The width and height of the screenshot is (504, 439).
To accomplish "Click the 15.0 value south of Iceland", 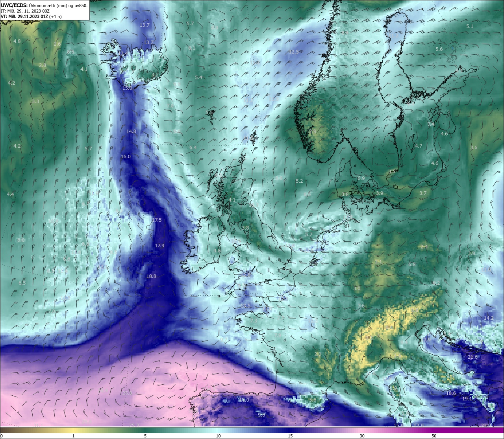I will (127, 88).
